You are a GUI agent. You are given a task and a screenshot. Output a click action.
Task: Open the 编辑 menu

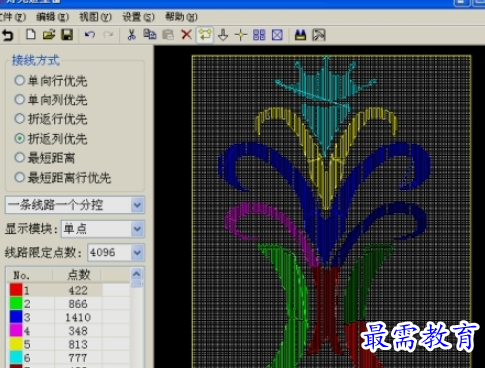click(52, 17)
